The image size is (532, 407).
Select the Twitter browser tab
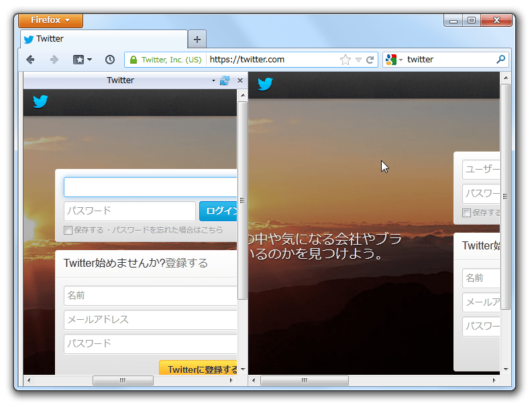point(104,39)
